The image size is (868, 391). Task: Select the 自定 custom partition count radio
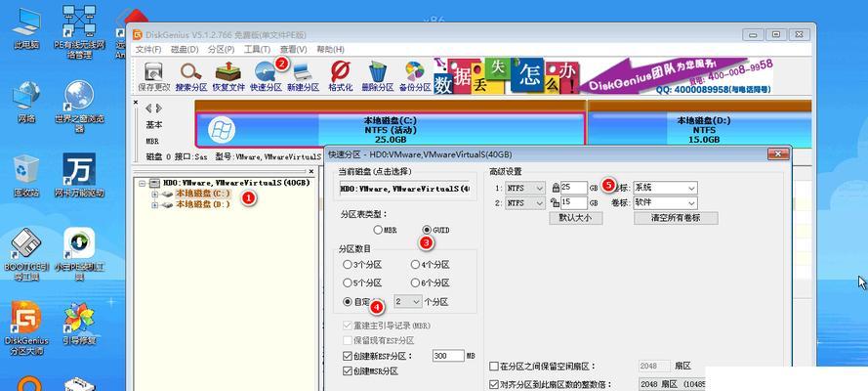(347, 302)
